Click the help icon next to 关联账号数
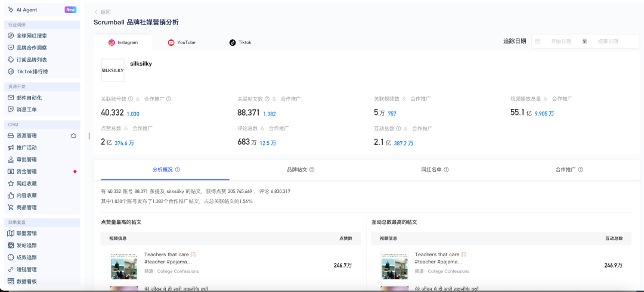644x292 pixels. click(x=131, y=99)
